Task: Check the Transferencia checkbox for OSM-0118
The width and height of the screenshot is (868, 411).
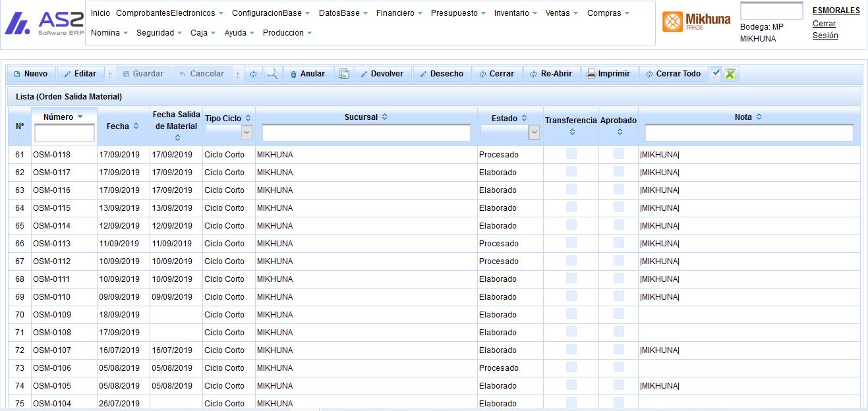Action: coord(570,154)
